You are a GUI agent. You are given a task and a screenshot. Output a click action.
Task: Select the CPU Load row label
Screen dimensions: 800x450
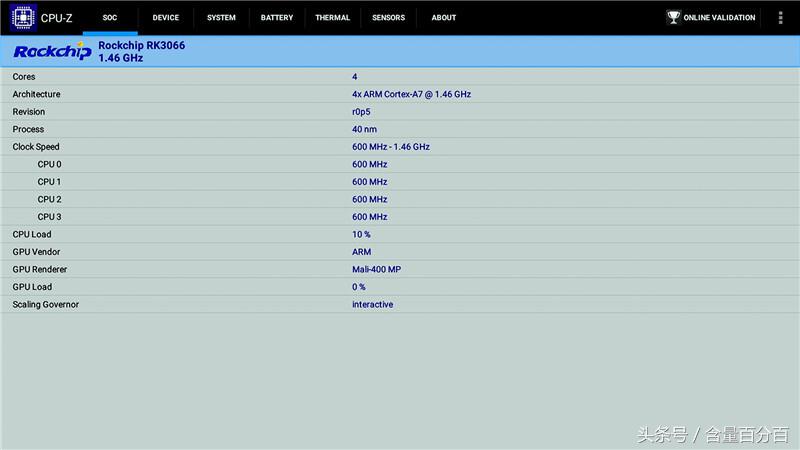coord(32,234)
